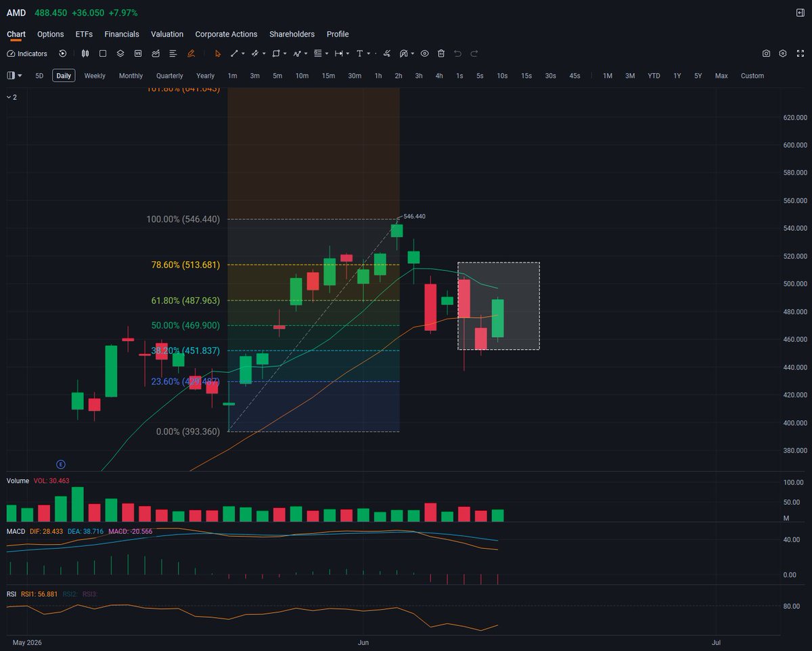Open chart layout split dropdown
The image size is (812, 651).
tap(15, 76)
